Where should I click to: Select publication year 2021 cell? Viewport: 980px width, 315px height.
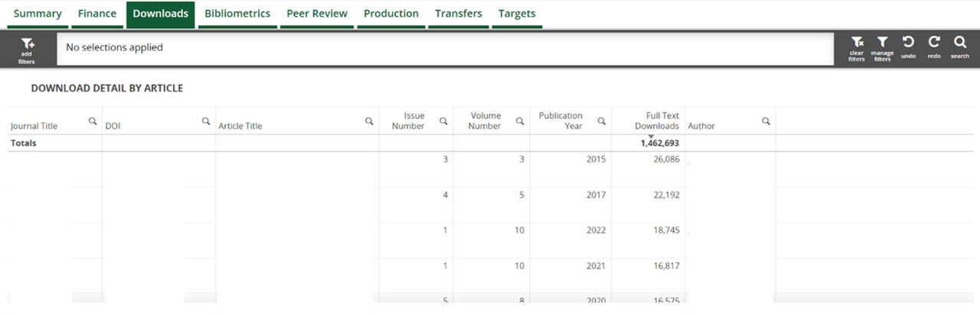[596, 266]
